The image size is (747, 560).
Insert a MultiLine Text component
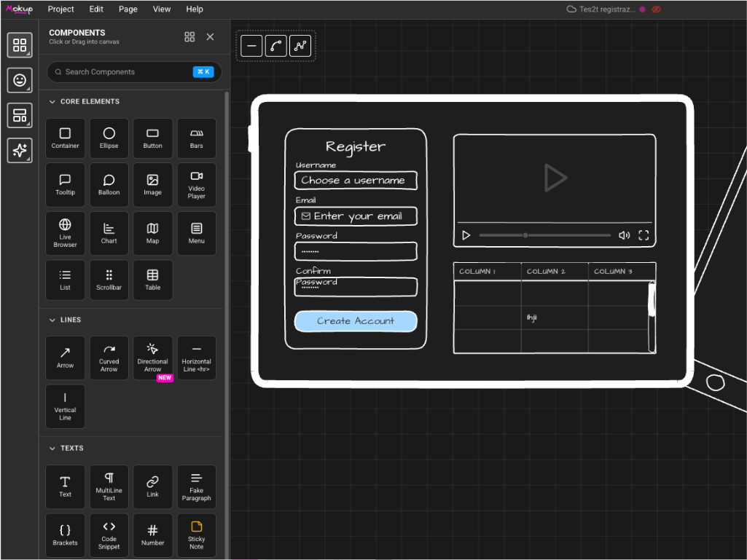[109, 486]
